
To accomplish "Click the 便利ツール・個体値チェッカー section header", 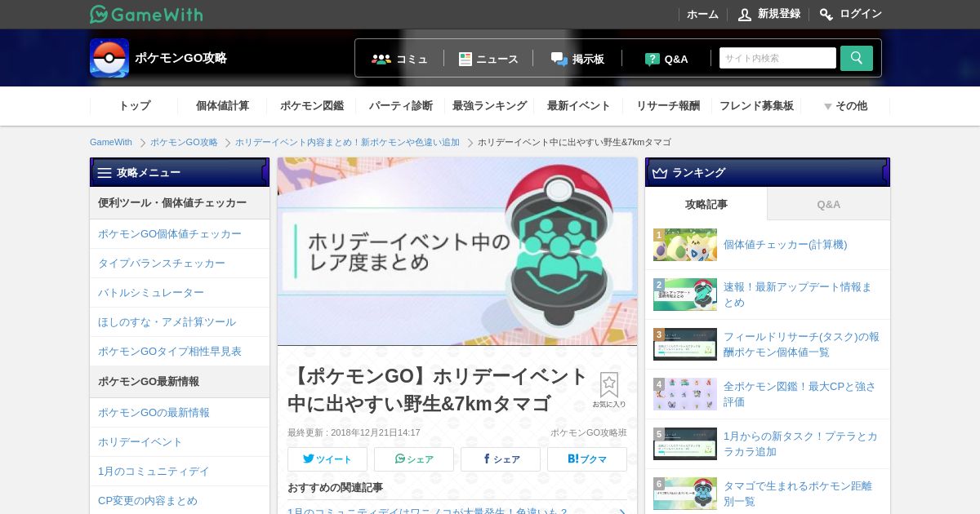I will 180,203.
